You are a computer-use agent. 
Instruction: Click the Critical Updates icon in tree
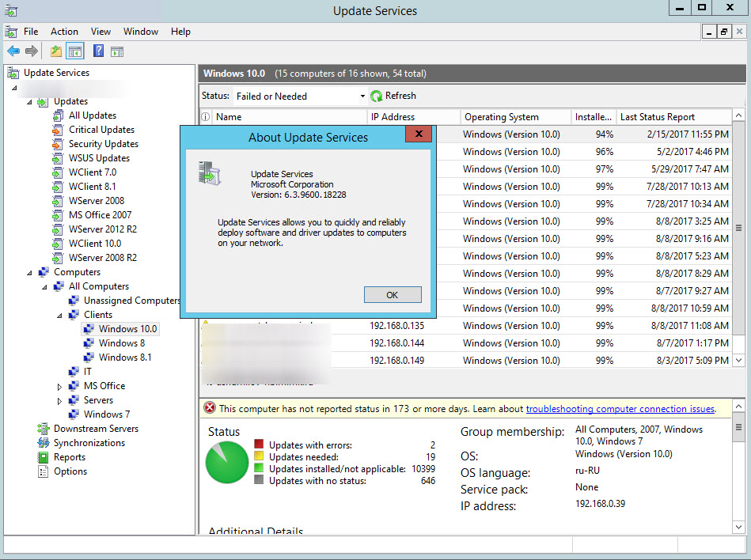click(x=58, y=130)
